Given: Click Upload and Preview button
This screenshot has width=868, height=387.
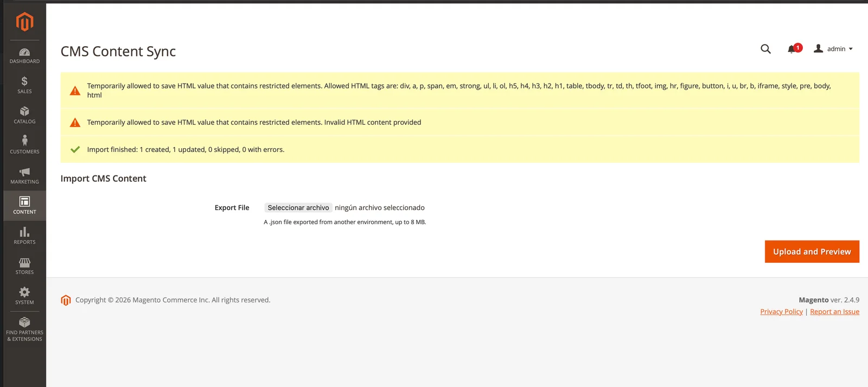Looking at the screenshot, I should click(812, 252).
